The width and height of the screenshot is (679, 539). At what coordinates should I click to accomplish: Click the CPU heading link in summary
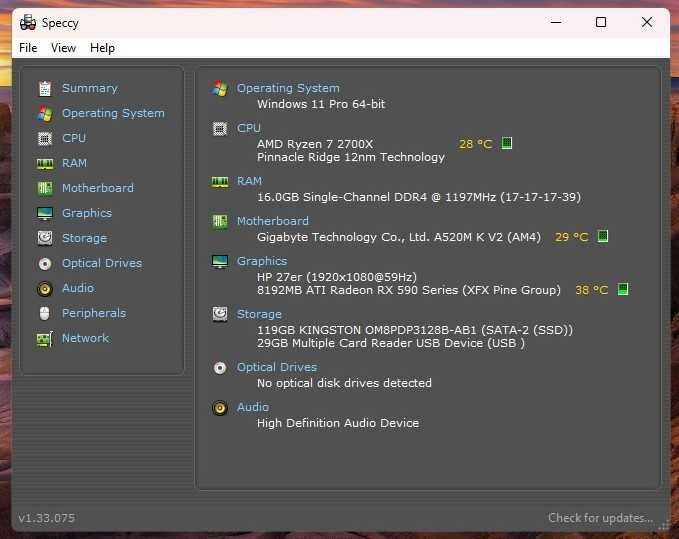[249, 128]
